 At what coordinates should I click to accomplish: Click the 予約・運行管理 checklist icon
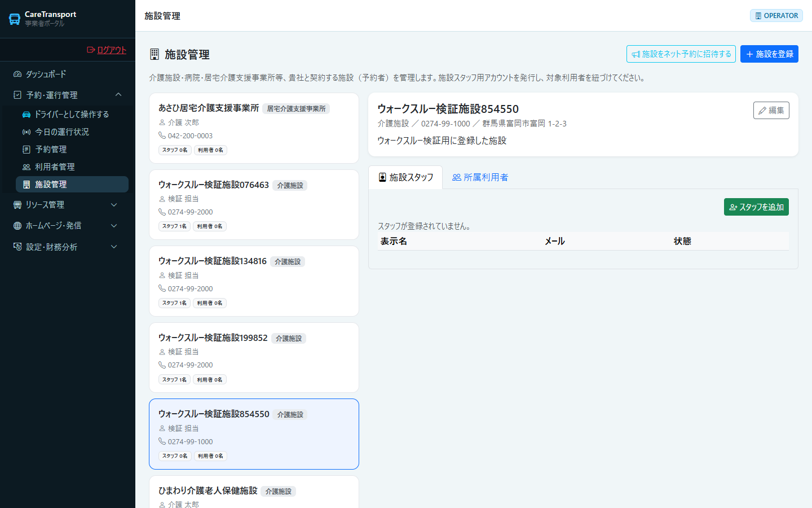[x=17, y=95]
